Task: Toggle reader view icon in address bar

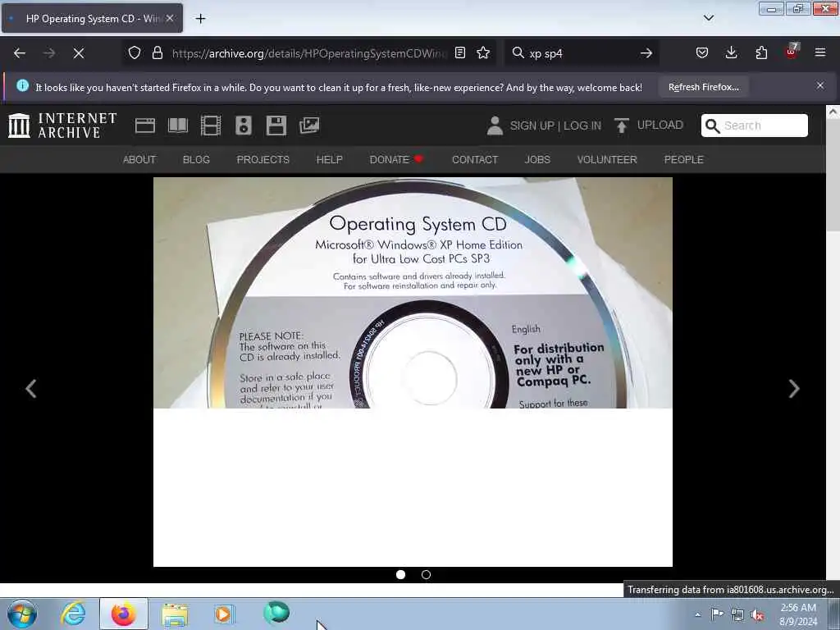Action: tap(459, 52)
